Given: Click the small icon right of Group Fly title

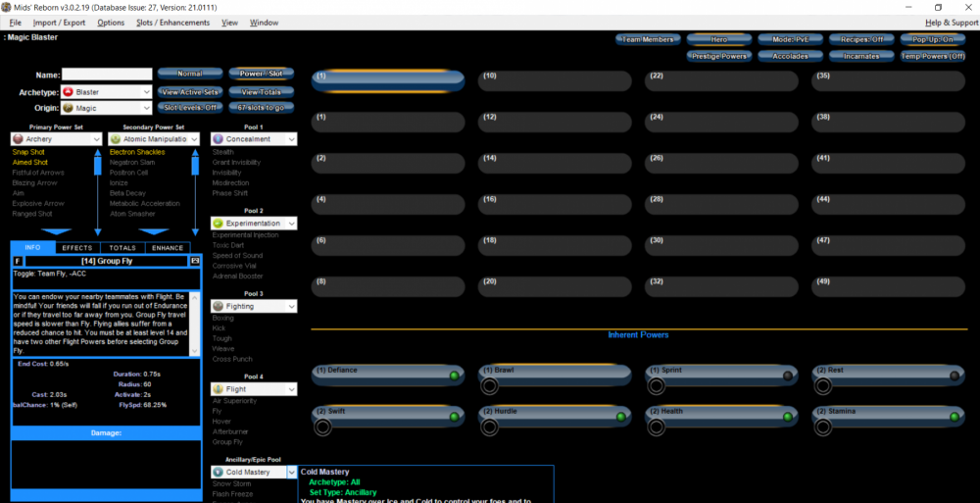Looking at the screenshot, I should pyautogui.click(x=195, y=261).
